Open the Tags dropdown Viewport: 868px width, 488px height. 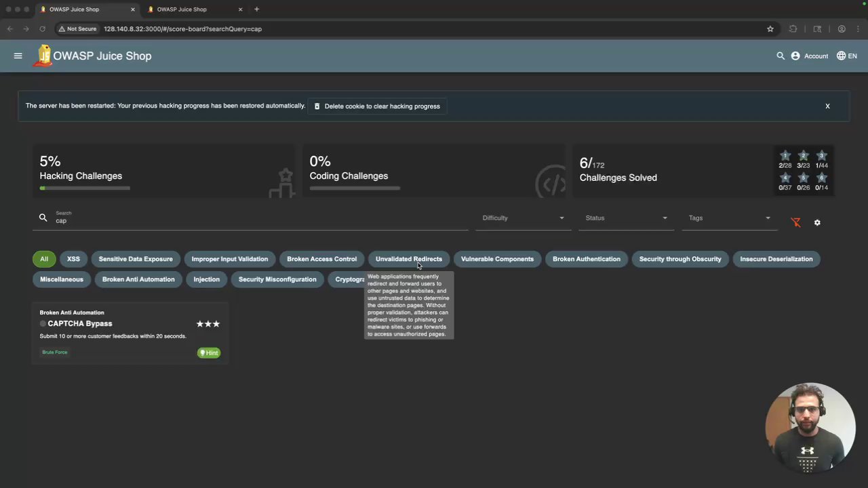(x=729, y=218)
